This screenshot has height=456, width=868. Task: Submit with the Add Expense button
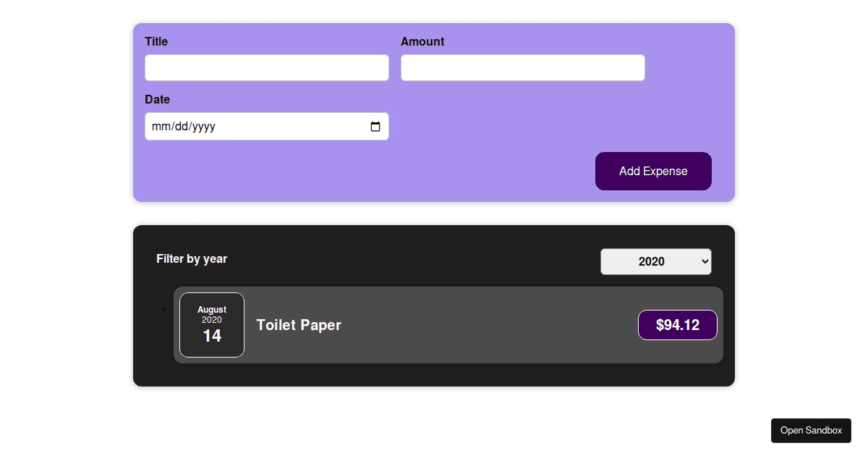pyautogui.click(x=653, y=172)
